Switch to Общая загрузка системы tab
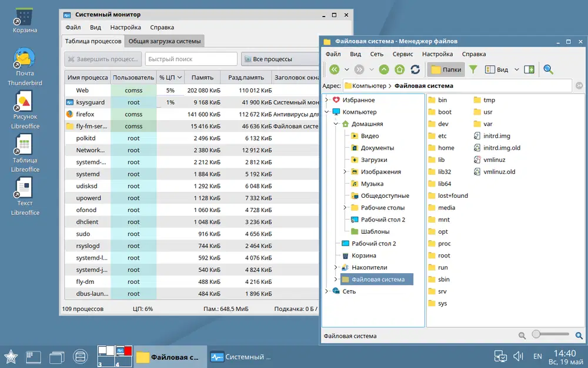Image resolution: width=588 pixels, height=368 pixels. coord(165,41)
